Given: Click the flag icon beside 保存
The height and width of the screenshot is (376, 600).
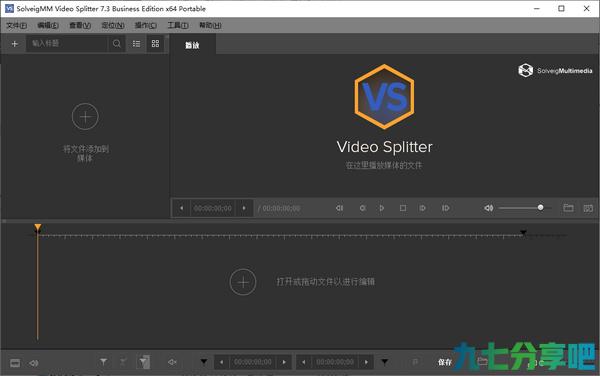Looking at the screenshot, I should pos(416,362).
